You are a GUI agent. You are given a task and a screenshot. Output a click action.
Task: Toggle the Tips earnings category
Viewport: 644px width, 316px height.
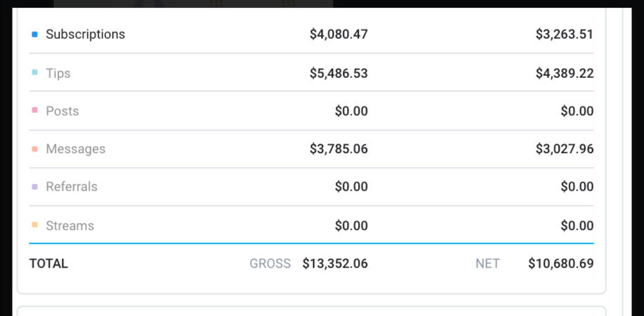pos(58,73)
